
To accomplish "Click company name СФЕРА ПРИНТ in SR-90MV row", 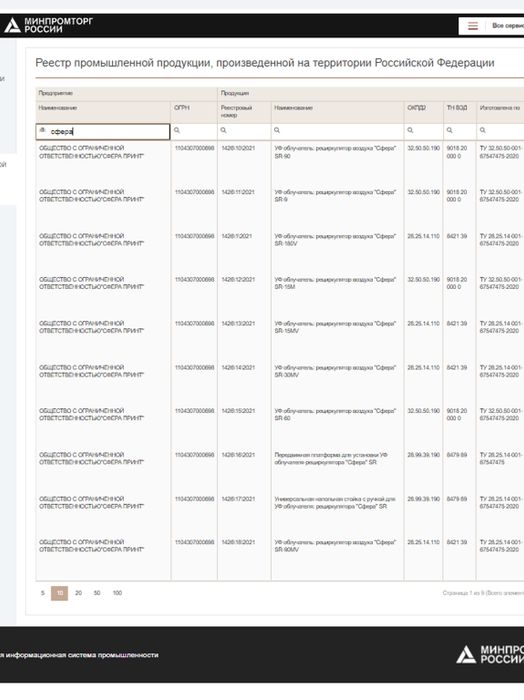I will pos(91,546).
